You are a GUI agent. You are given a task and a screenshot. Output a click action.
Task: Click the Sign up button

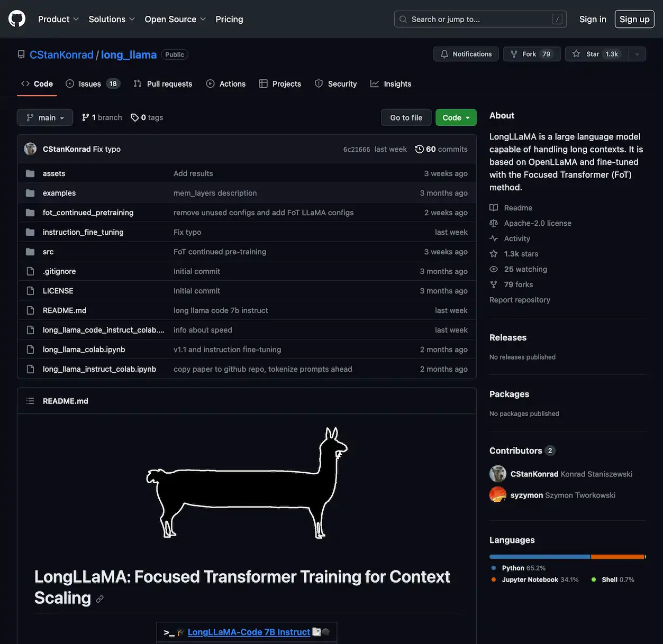point(634,19)
